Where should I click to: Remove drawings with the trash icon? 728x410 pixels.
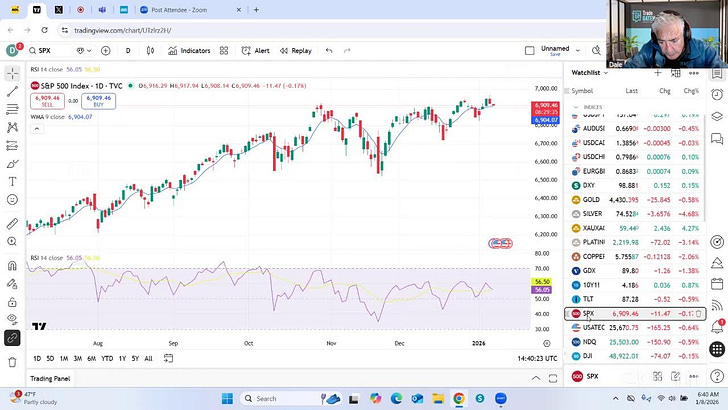13,362
